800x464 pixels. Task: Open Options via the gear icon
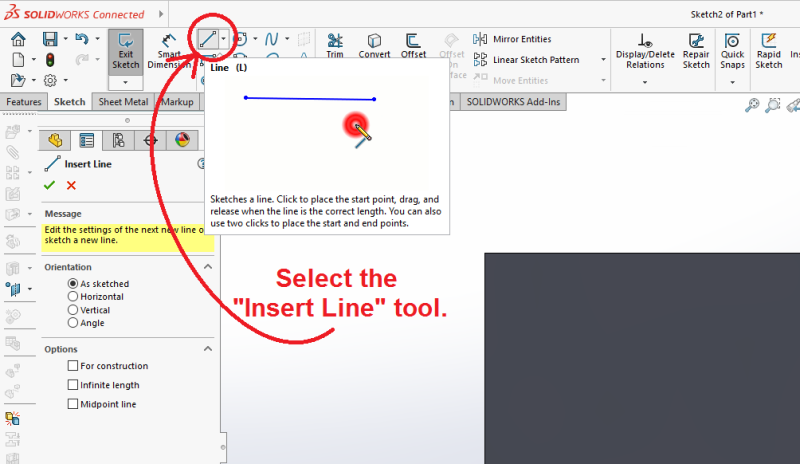click(50, 80)
